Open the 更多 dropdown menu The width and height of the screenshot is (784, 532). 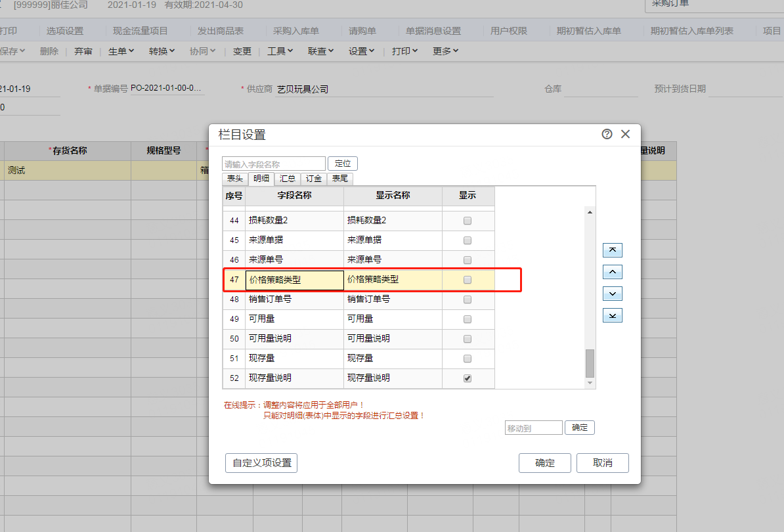[445, 51]
